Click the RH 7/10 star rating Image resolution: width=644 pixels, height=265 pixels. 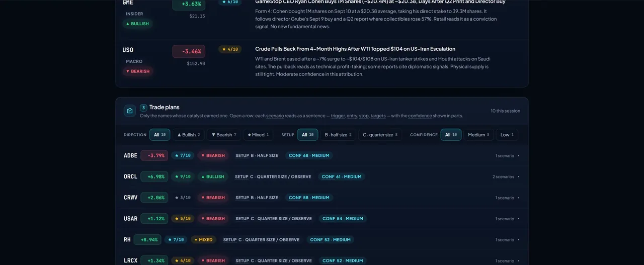coord(176,240)
